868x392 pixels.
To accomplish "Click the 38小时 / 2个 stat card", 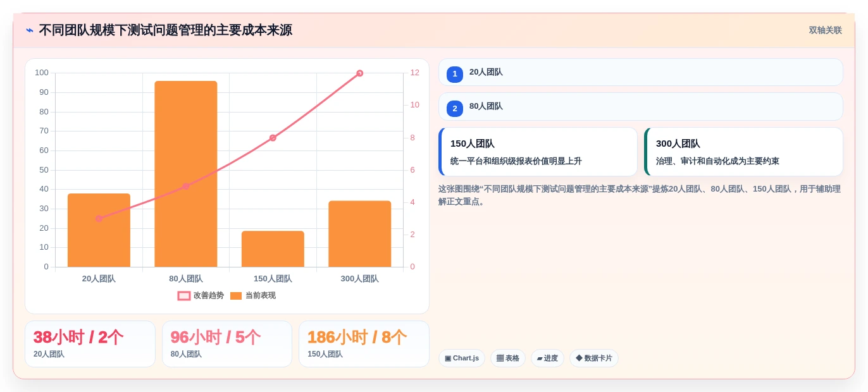I will click(90, 344).
